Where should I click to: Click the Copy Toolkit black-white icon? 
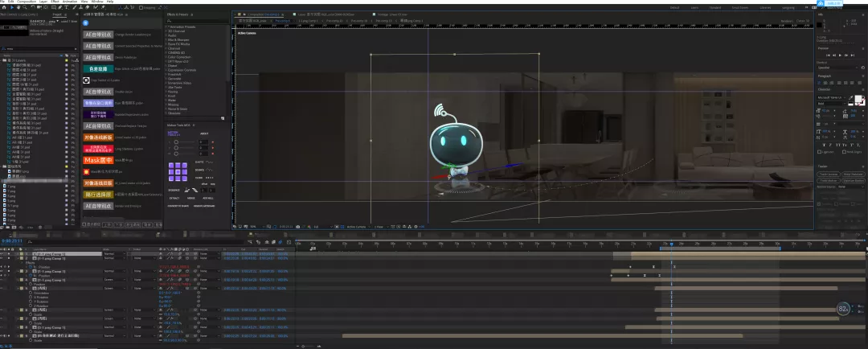click(x=86, y=80)
